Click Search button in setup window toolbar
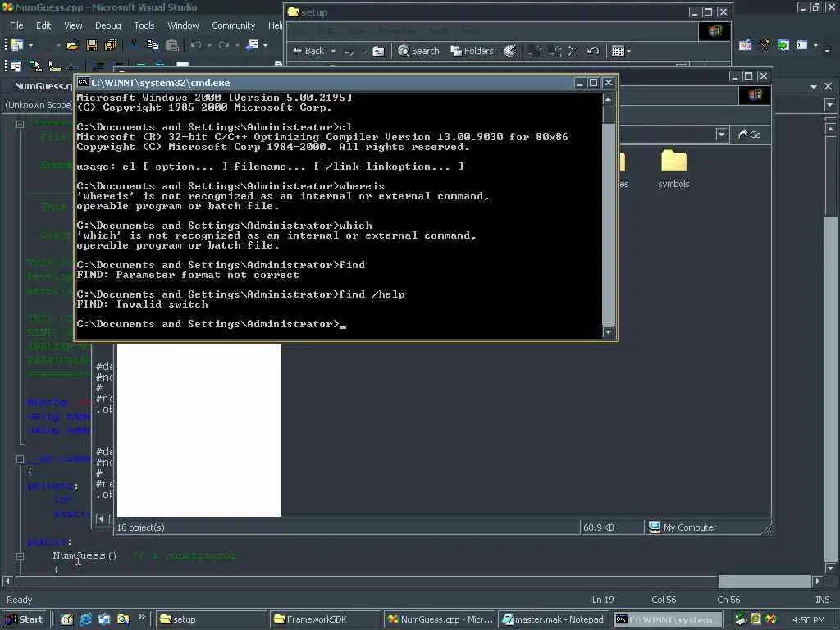 (419, 51)
